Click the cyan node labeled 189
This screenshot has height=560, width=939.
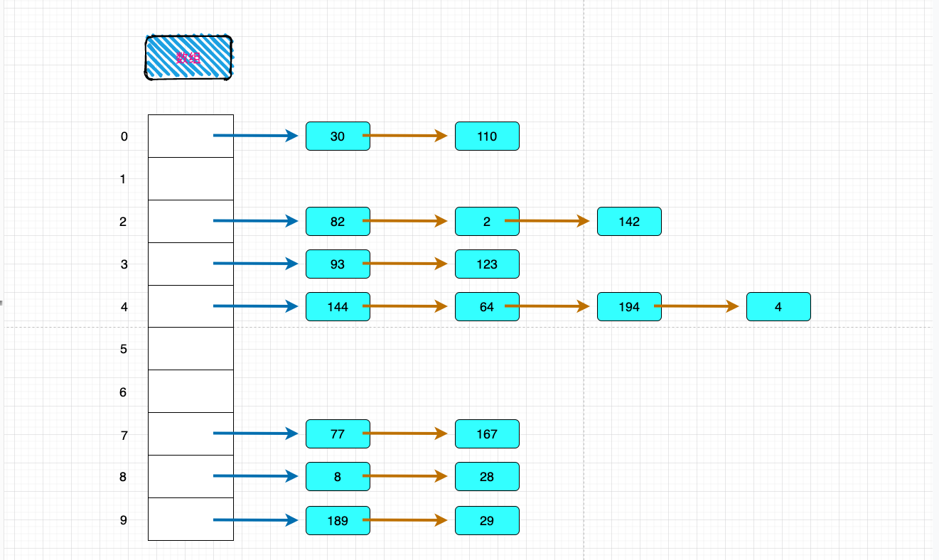click(338, 521)
